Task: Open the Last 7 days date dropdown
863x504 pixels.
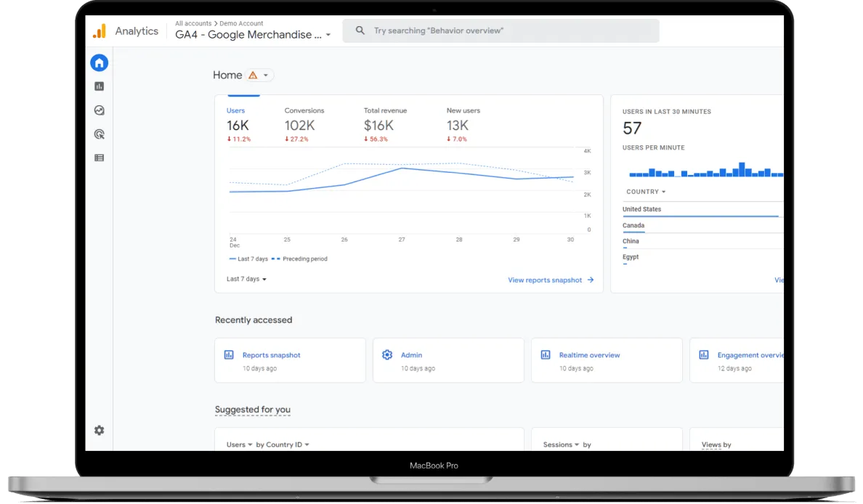Action: (246, 279)
